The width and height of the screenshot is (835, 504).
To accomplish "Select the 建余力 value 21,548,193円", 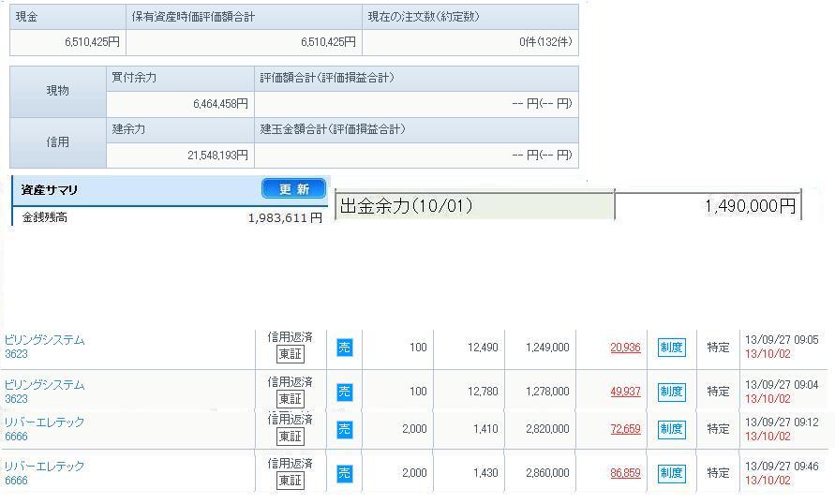I will coord(217,156).
